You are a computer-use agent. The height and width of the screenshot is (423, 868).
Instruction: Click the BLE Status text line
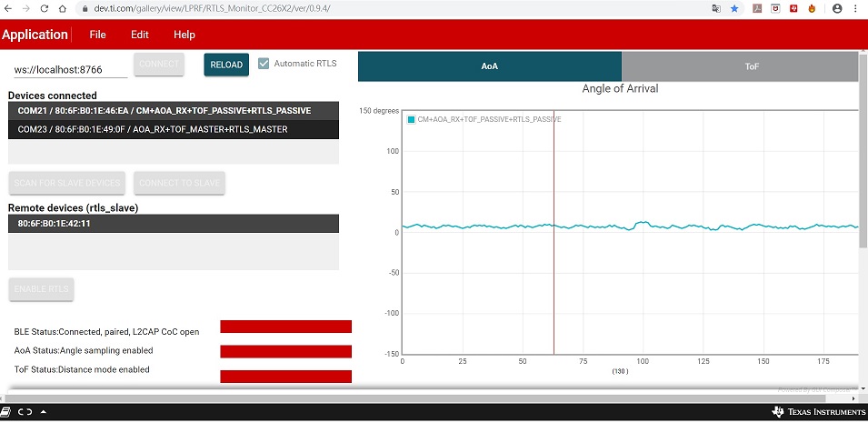click(x=107, y=332)
